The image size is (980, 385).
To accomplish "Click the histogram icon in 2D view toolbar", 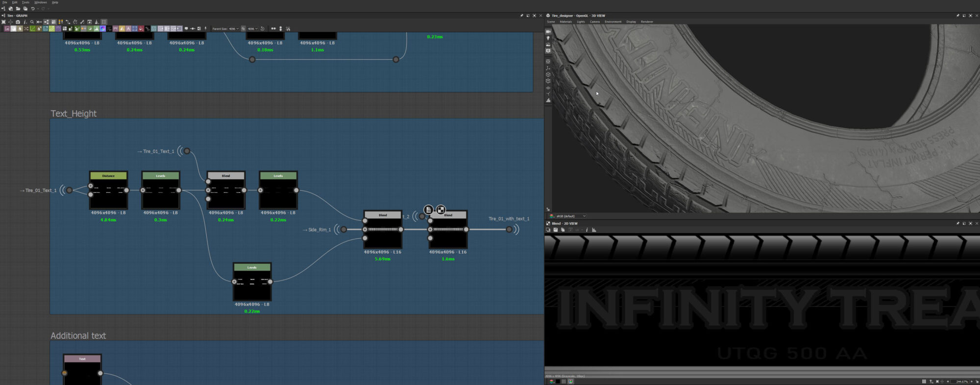I will (594, 230).
